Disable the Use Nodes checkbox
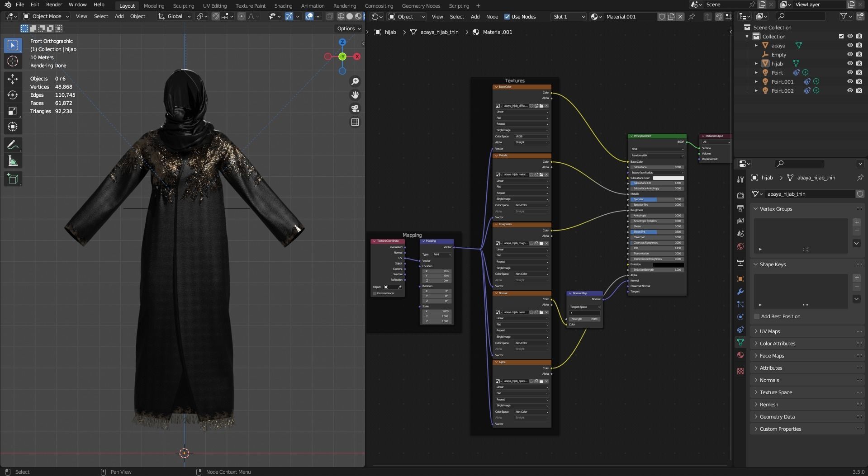 507,17
